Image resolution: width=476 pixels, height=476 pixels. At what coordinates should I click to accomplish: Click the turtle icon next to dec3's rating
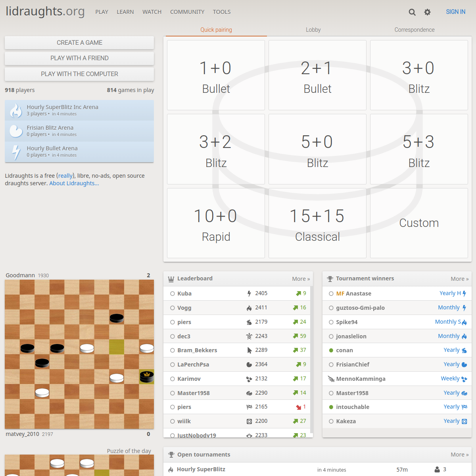pyautogui.click(x=249, y=336)
